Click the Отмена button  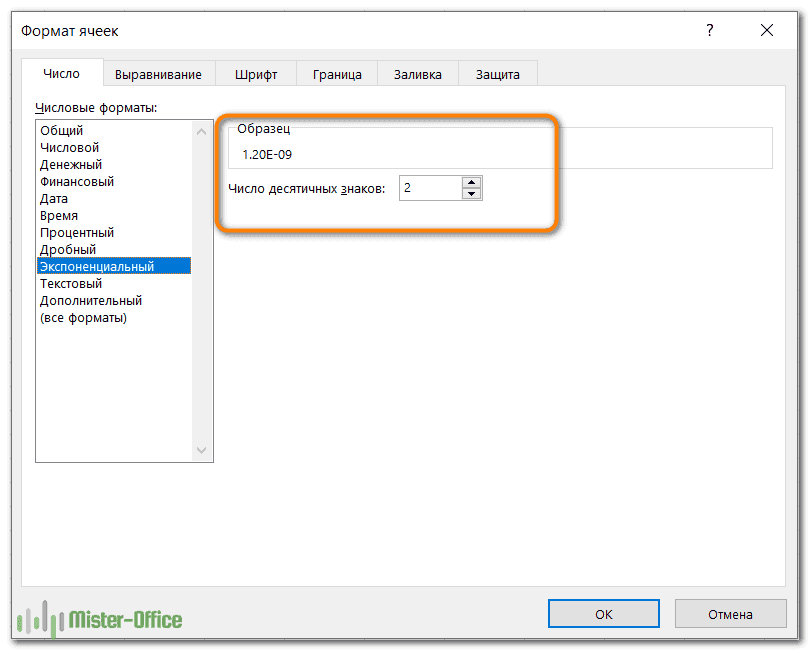[x=730, y=614]
